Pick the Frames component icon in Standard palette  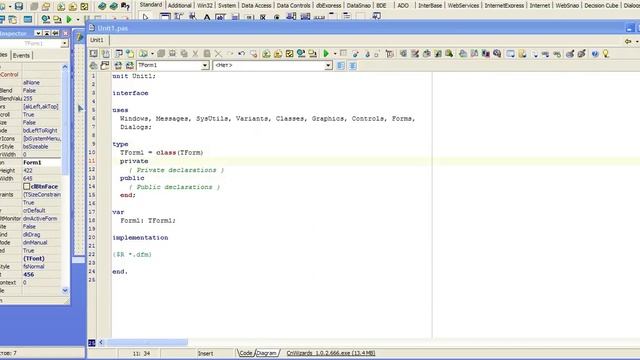tap(165, 17)
